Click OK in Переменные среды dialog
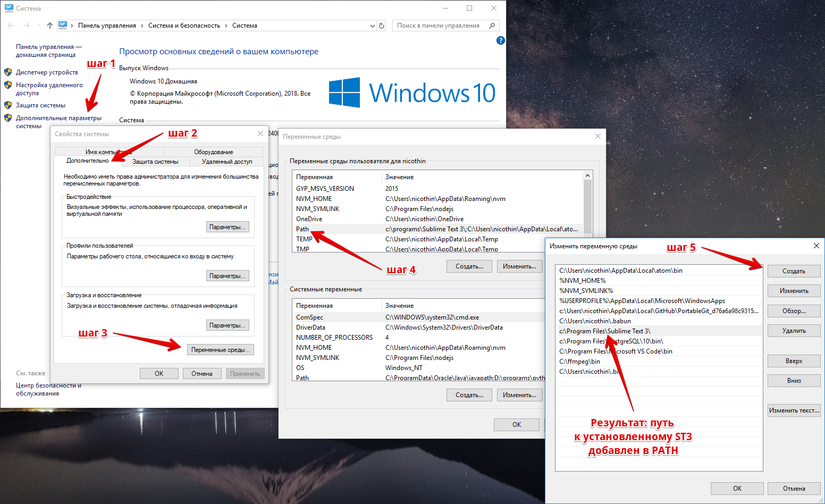The image size is (825, 504). [x=517, y=425]
